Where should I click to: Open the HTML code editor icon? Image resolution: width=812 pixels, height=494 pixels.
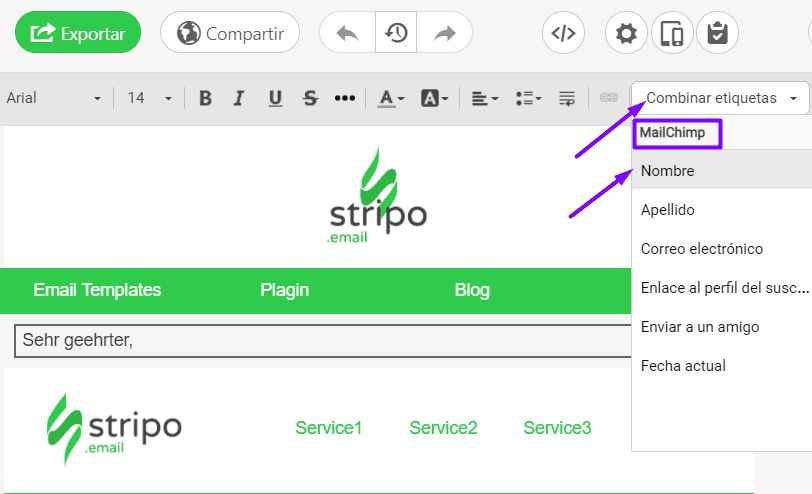pos(563,33)
